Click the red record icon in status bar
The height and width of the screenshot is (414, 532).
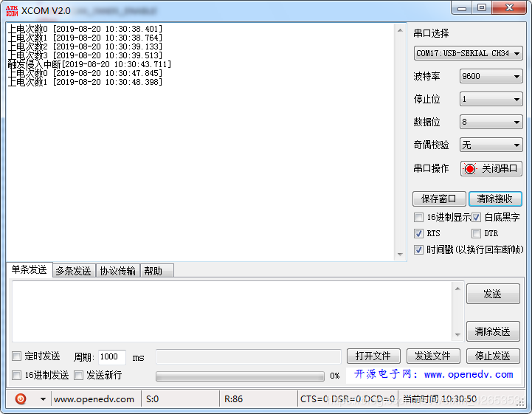point(21,399)
